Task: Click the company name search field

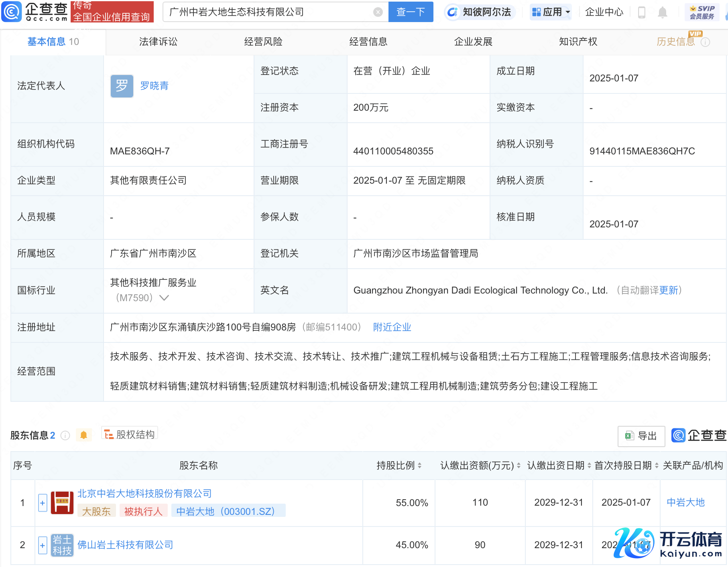Action: pyautogui.click(x=269, y=12)
